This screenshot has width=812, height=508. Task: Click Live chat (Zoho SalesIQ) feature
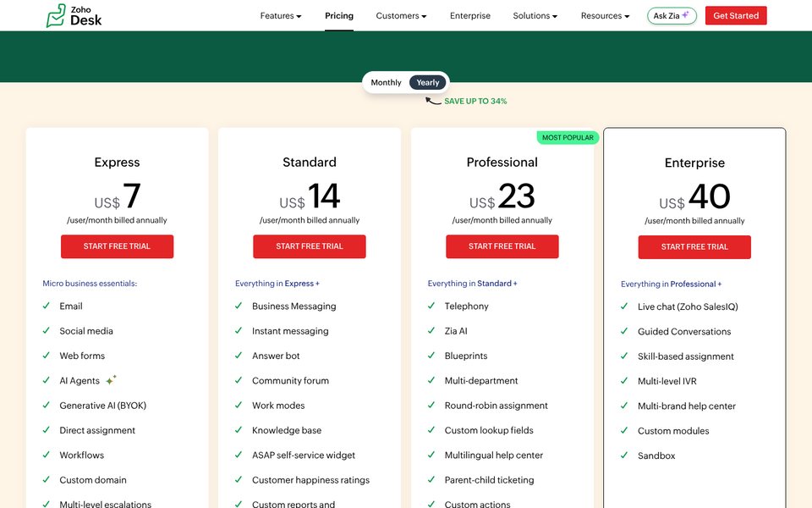click(688, 306)
